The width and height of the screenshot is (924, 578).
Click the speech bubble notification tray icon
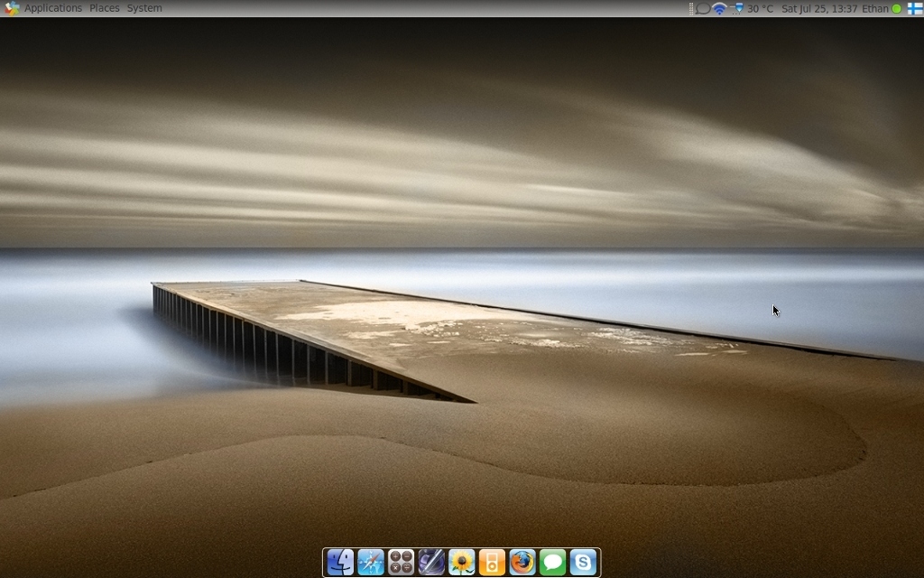702,9
